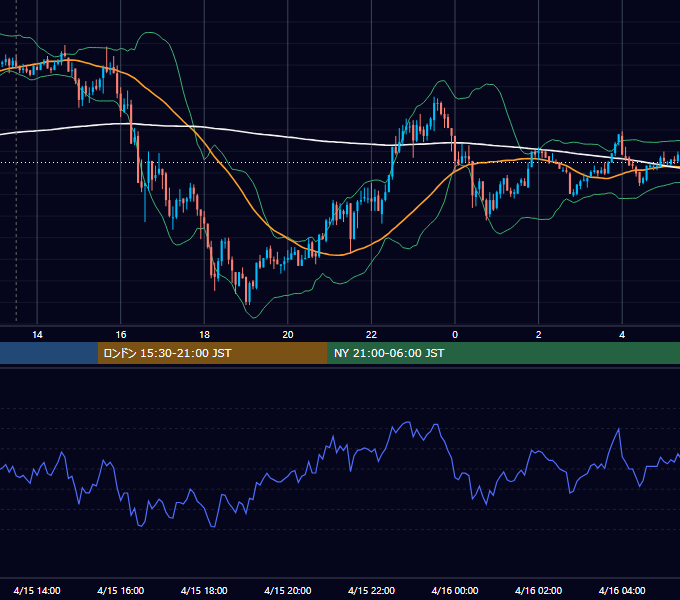Click the blue session band before London
The image size is (680, 600).
tap(49, 353)
